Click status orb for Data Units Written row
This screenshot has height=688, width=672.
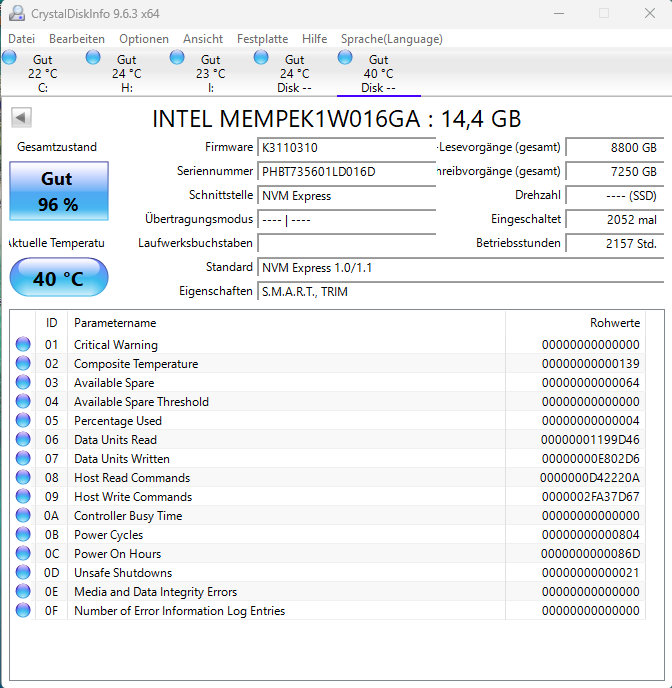[x=23, y=458]
